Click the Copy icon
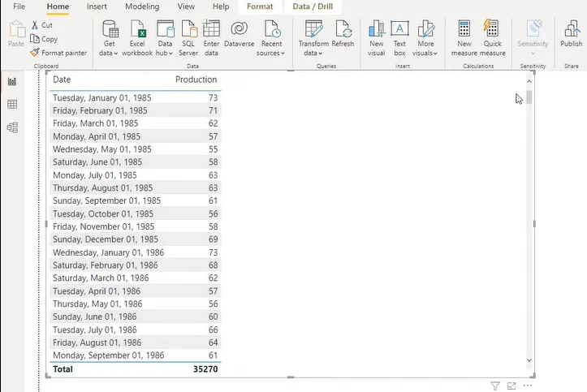The height and width of the screenshot is (392, 587). point(35,38)
